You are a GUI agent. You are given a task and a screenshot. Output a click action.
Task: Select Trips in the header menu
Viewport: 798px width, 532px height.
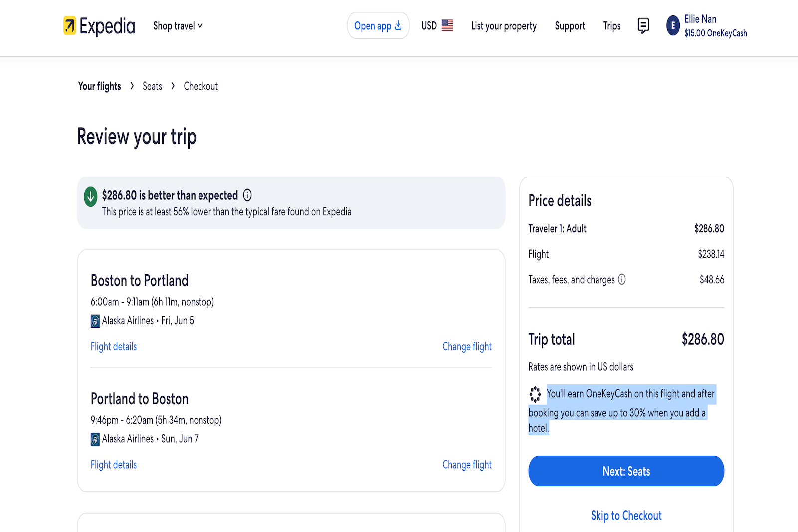coord(611,26)
